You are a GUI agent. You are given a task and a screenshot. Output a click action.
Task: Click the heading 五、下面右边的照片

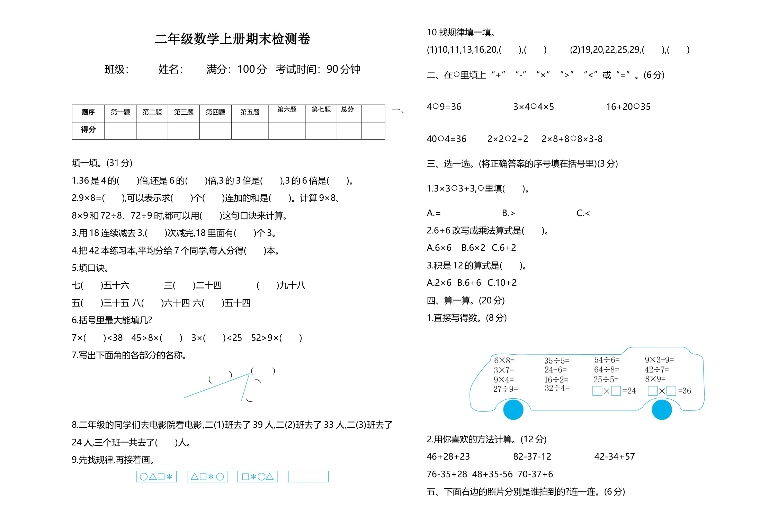tap(526, 491)
